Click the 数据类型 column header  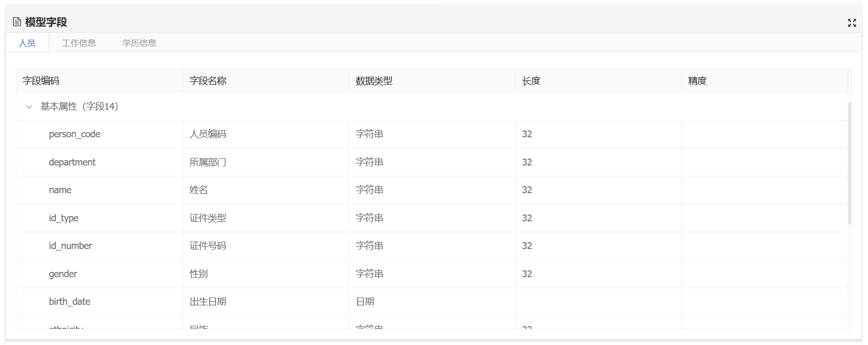click(373, 81)
